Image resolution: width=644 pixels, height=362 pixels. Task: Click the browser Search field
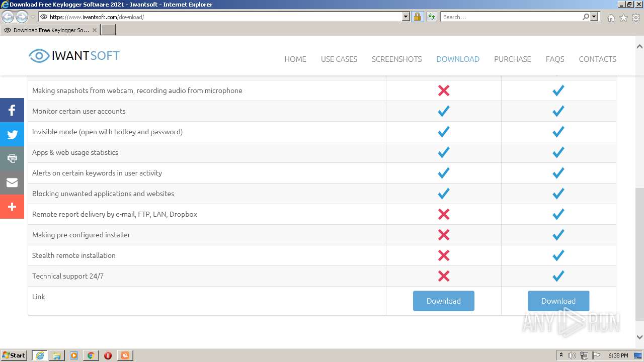[x=511, y=17]
